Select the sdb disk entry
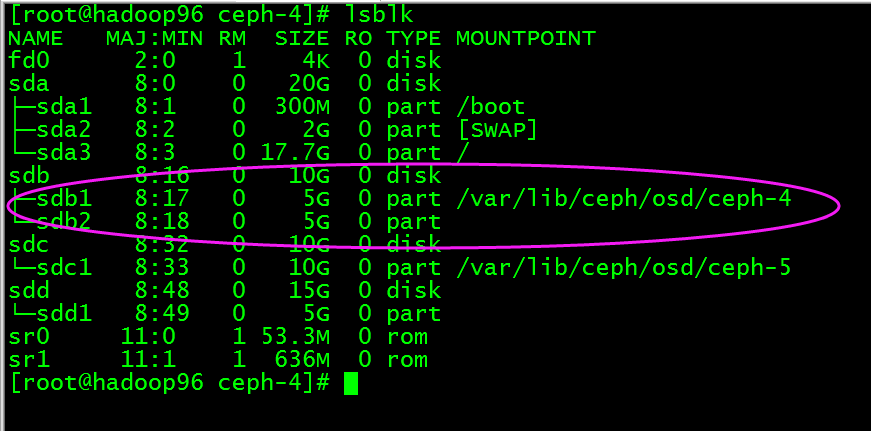871x431 pixels. point(29,176)
